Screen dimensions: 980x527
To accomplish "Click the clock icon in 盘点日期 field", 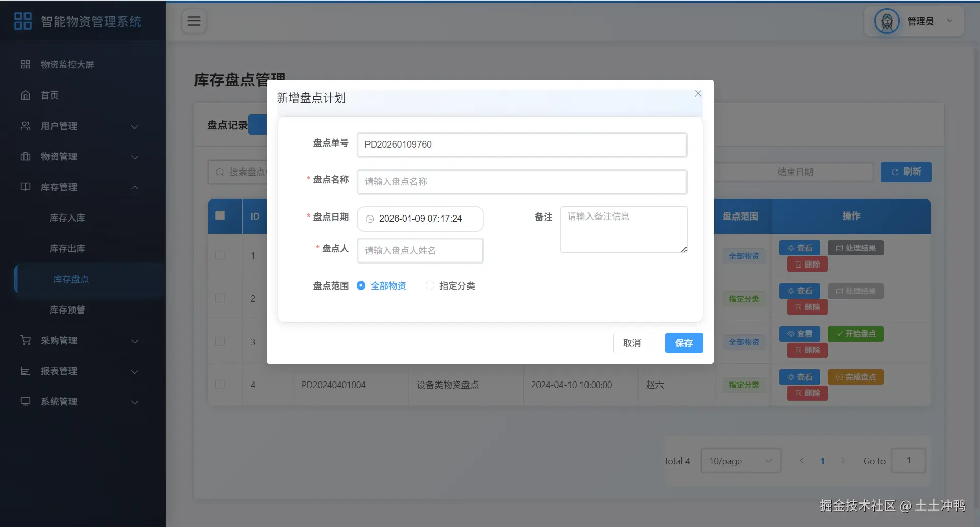I will [370, 219].
